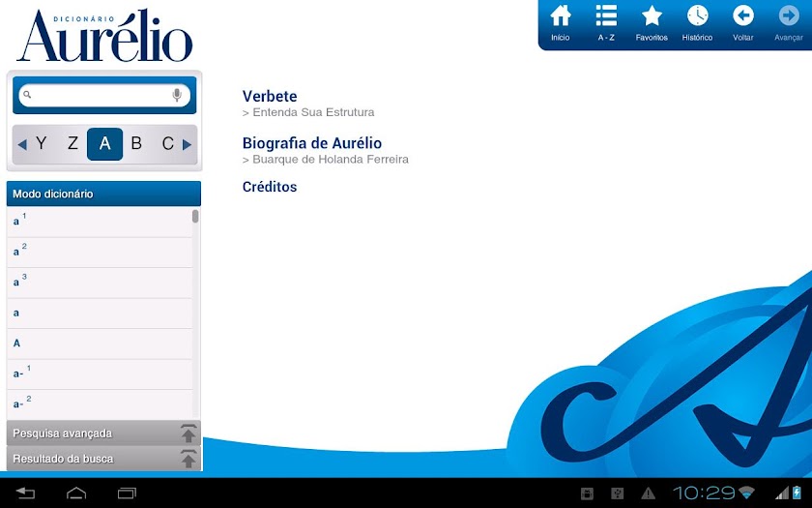812x508 pixels.
Task: Click the search text field
Action: (x=104, y=96)
